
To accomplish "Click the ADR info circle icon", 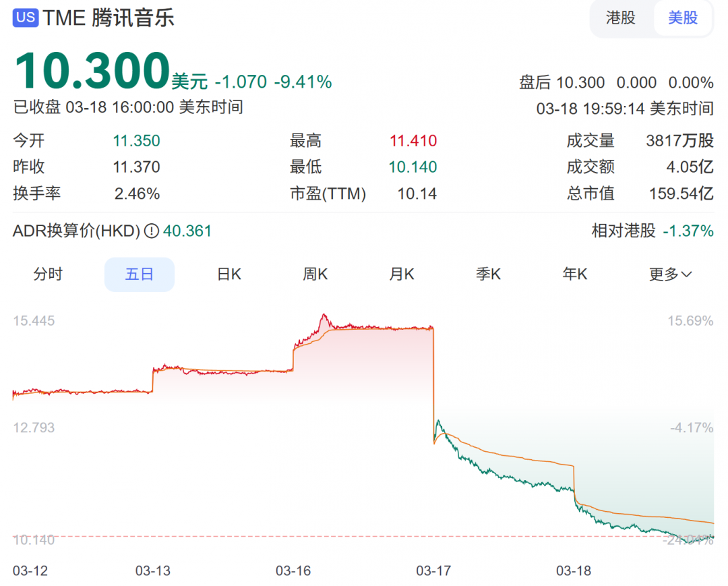I will point(152,231).
